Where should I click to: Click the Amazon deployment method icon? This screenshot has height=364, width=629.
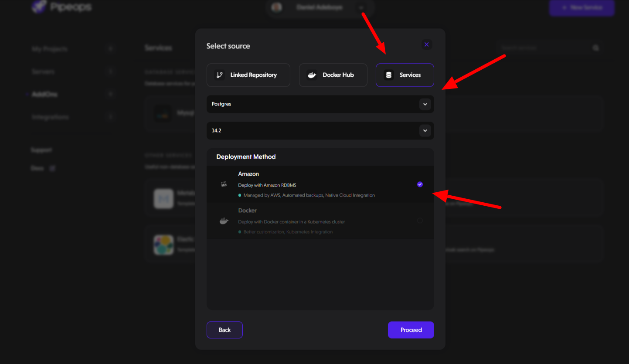click(224, 184)
